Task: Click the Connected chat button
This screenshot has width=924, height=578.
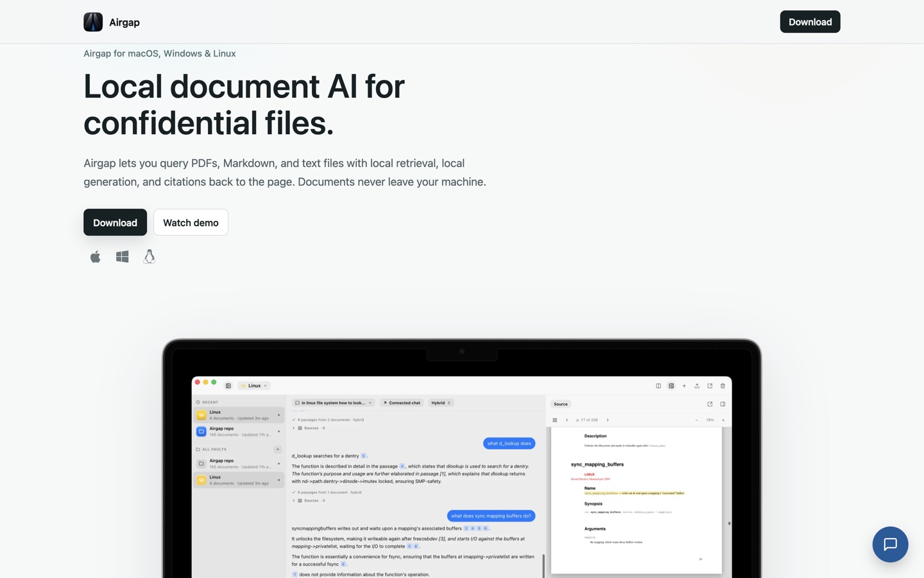Action: 402,403
